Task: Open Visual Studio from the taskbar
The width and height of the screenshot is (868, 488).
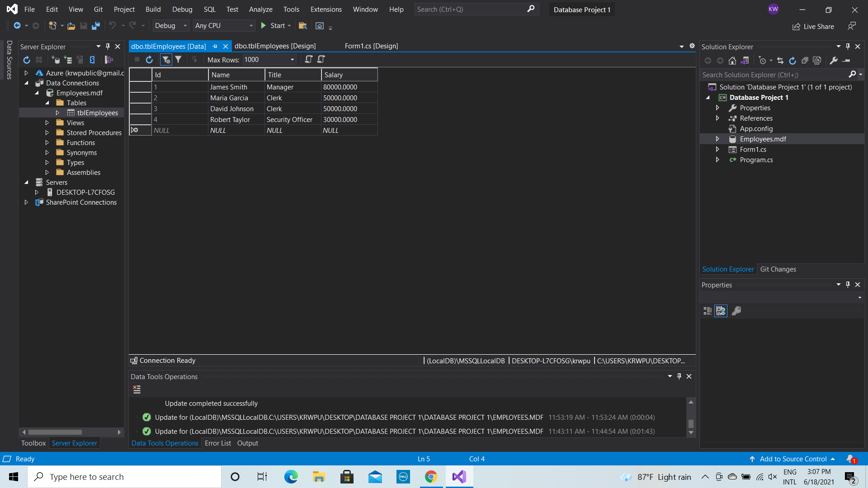Action: (459, 477)
